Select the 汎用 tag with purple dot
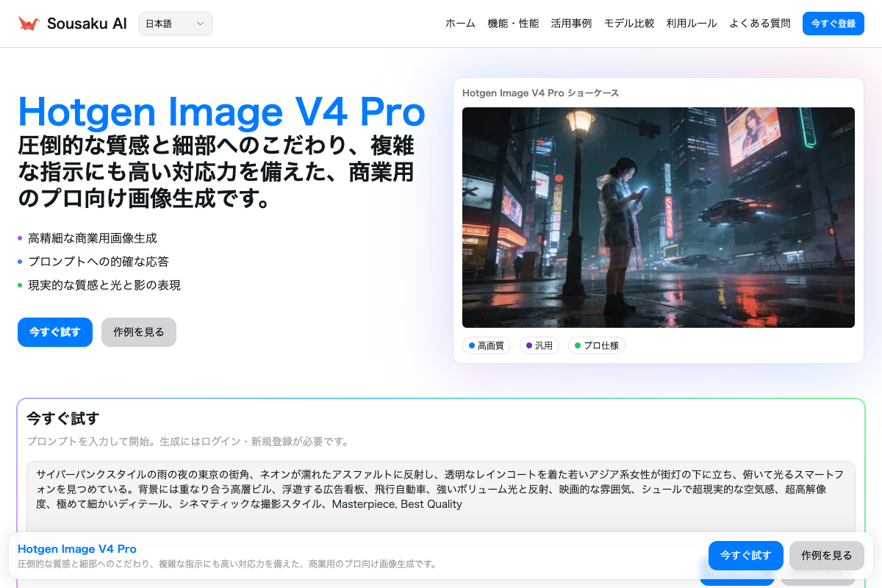This screenshot has width=882, height=588. point(539,345)
